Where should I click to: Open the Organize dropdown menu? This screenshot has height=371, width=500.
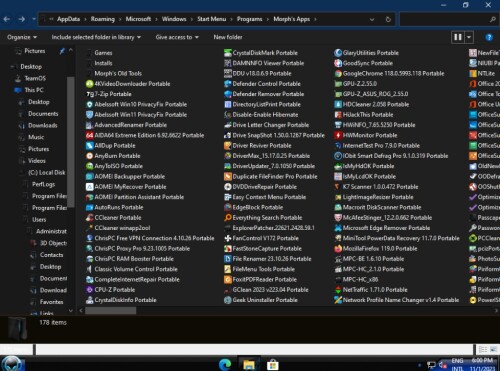[22, 37]
